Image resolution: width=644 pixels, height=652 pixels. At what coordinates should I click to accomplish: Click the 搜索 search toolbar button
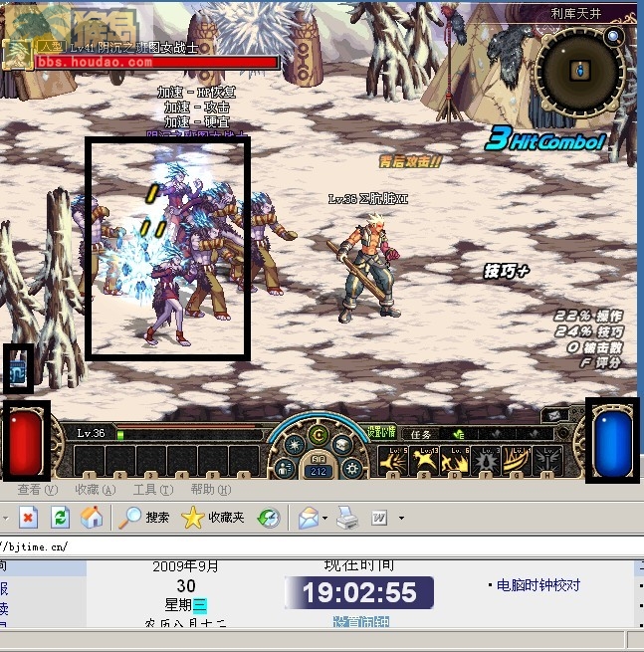click(x=144, y=518)
